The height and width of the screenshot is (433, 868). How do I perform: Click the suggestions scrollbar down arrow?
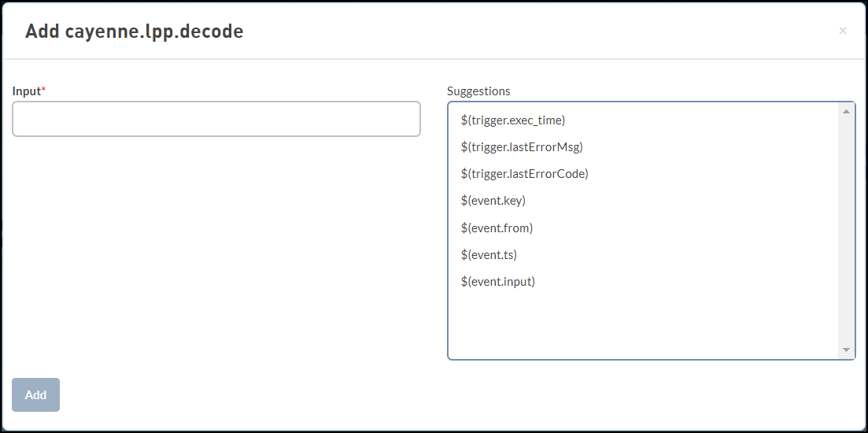846,350
